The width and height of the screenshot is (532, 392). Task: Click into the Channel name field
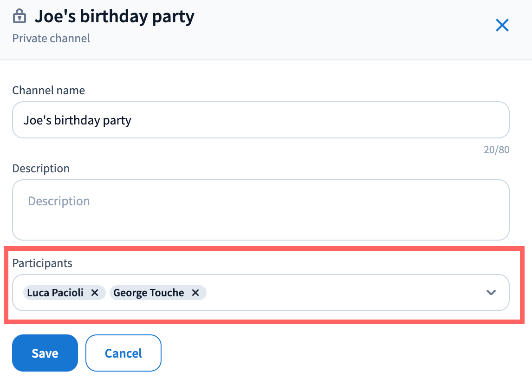(x=306, y=120)
